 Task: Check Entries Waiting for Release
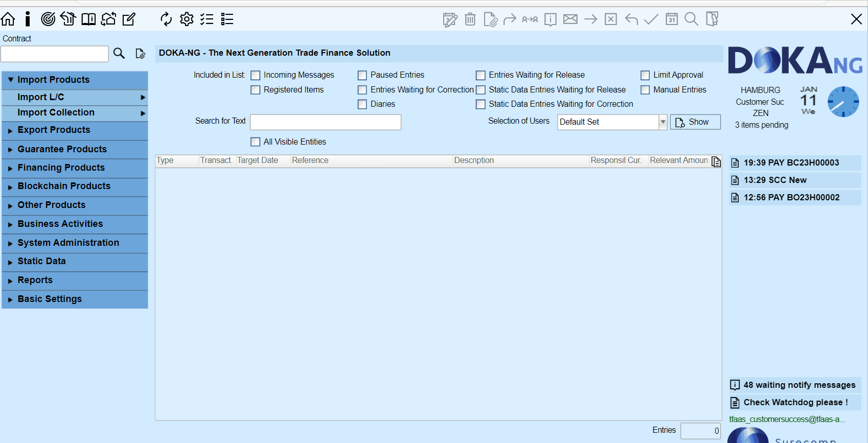tap(481, 76)
